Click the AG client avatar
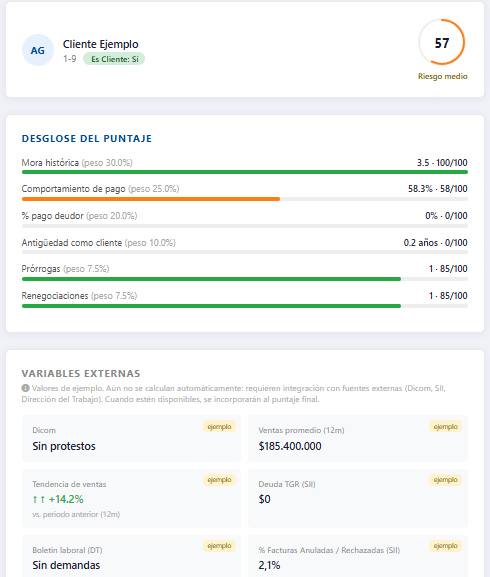This screenshot has width=490, height=577. (38, 50)
